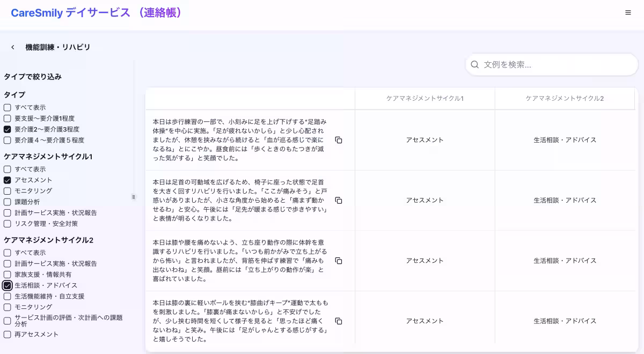Copy the stand-up posture training note
Image resolution: width=644 pixels, height=354 pixels.
coord(340,260)
